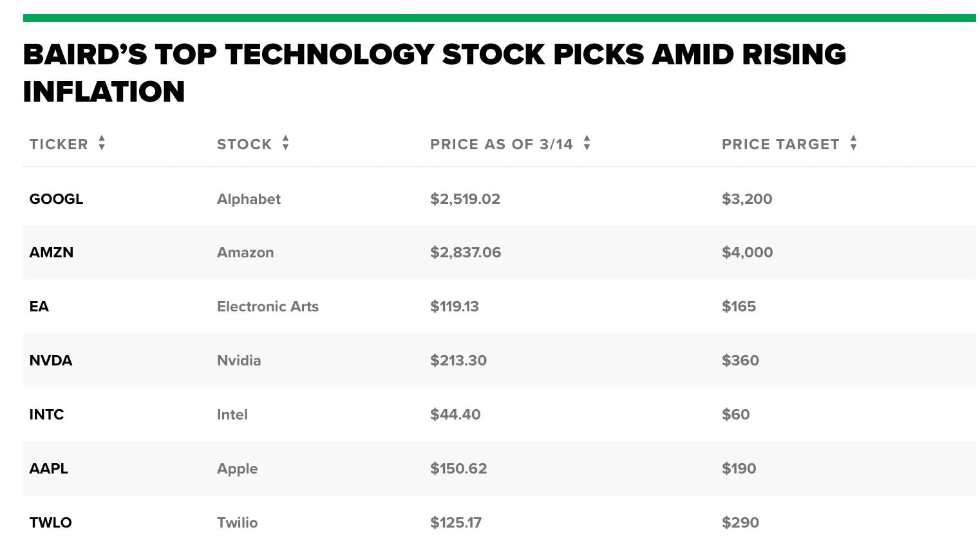Open the sort control next to STOCK header
Image resolution: width=980 pixels, height=552 pixels.
pos(285,144)
